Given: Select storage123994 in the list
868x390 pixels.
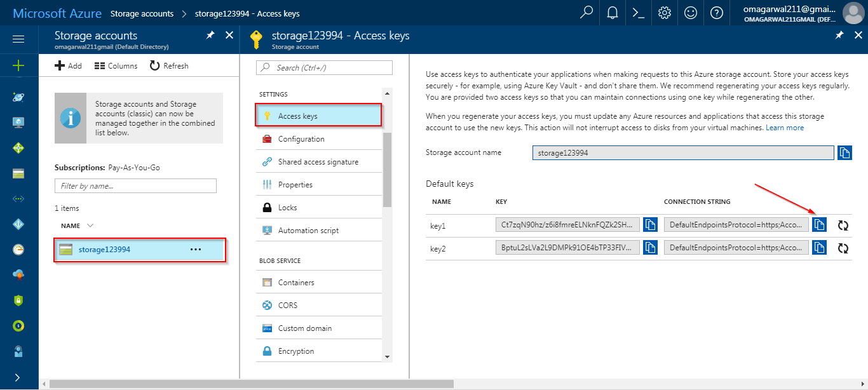Looking at the screenshot, I should (x=140, y=250).
